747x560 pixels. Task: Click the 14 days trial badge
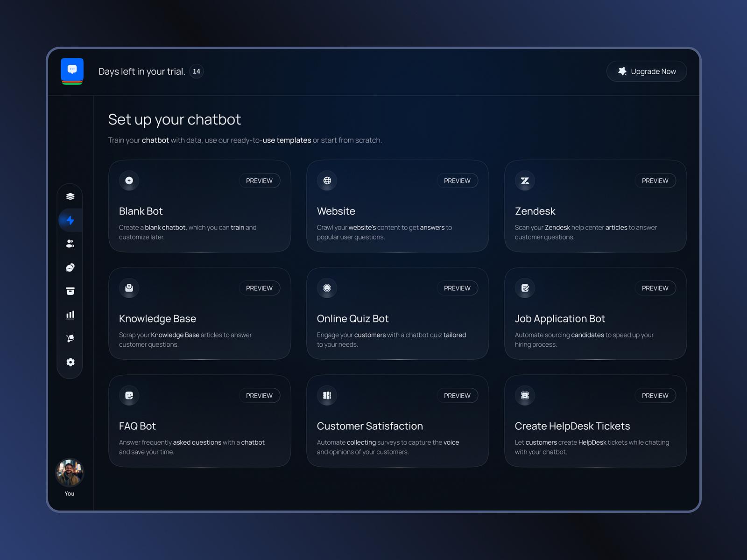coord(197,71)
